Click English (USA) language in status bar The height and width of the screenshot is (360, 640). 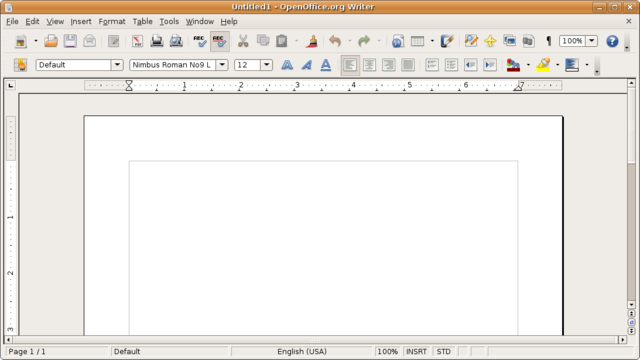coord(302,351)
